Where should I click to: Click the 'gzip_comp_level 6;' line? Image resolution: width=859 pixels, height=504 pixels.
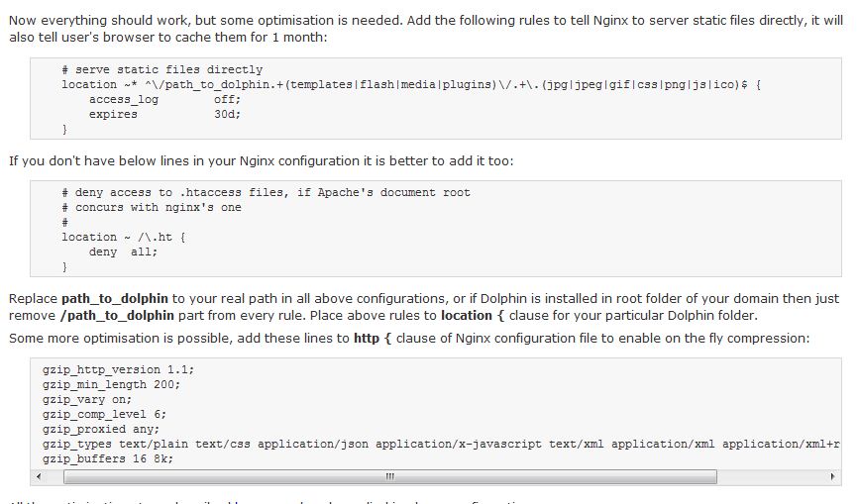click(x=104, y=414)
